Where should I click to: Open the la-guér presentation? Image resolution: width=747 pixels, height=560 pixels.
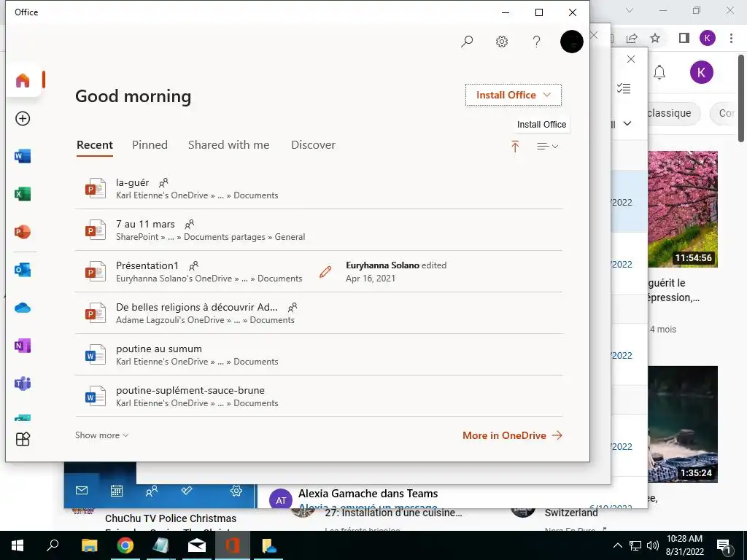point(319,189)
